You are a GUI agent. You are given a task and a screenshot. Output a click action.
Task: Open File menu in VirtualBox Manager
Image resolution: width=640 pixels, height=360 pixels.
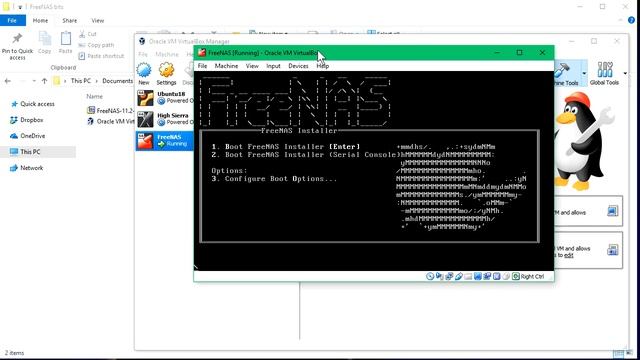coord(143,54)
